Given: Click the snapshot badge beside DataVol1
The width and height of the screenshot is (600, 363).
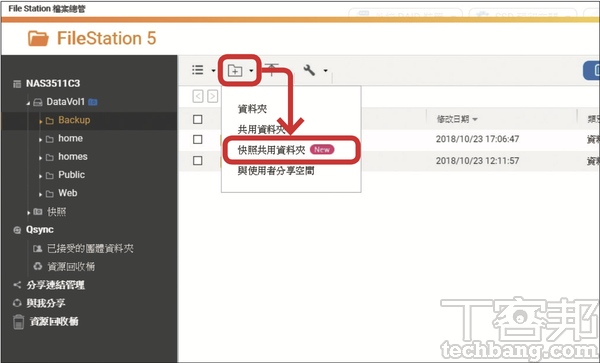Looking at the screenshot, I should click(x=93, y=102).
